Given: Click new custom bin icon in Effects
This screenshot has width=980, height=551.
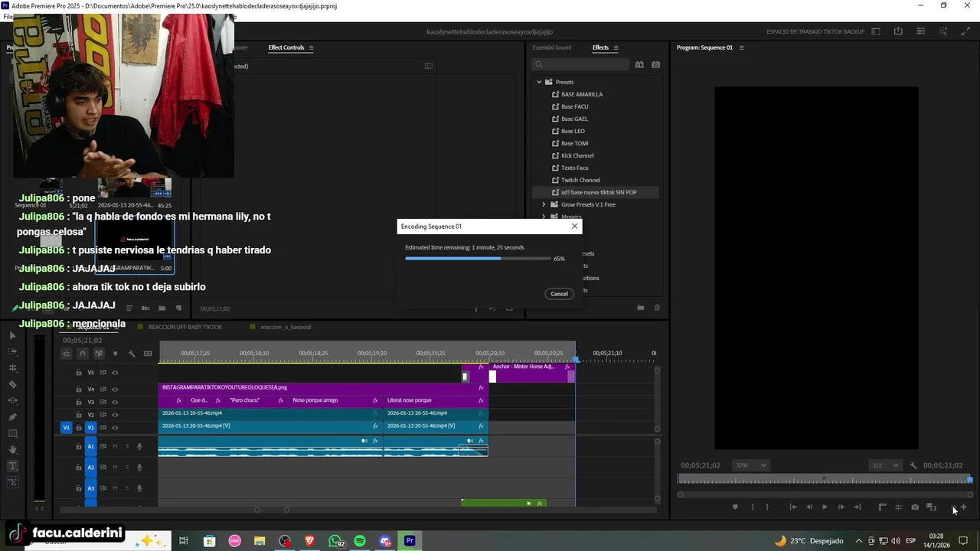Looking at the screenshot, I should click(x=640, y=308).
